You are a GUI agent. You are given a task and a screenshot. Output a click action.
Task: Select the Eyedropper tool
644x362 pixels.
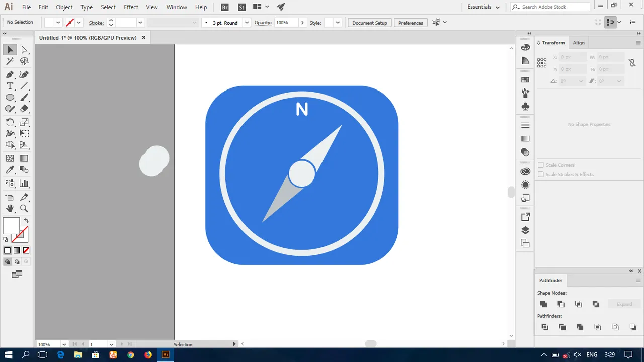pos(10,170)
